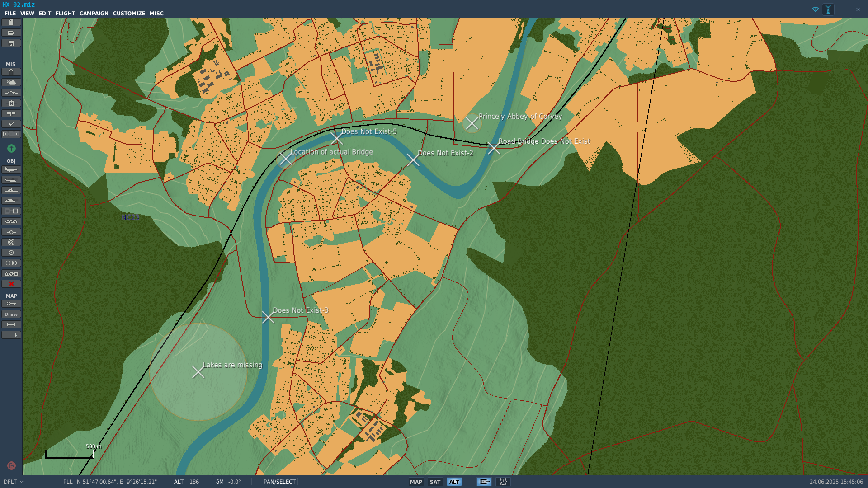
Task: Select the 'Location of actual Bridge' marker
Action: (x=285, y=159)
